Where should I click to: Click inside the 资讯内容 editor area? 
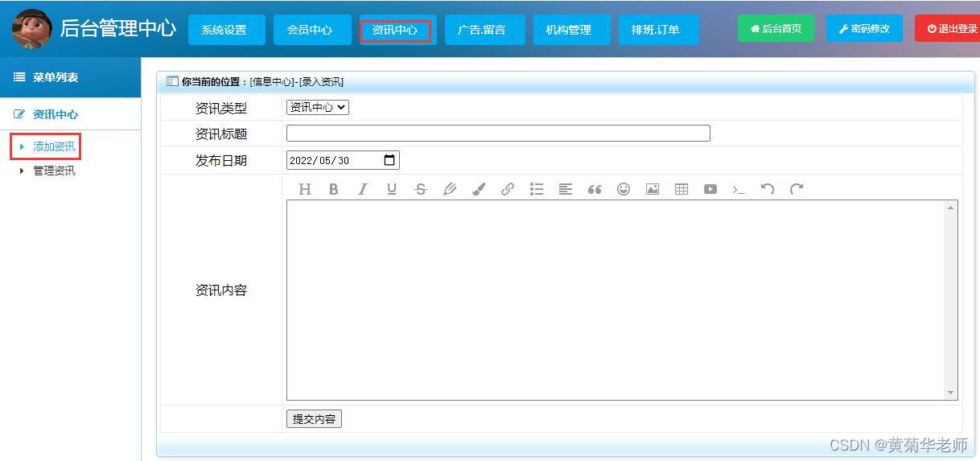pos(616,300)
